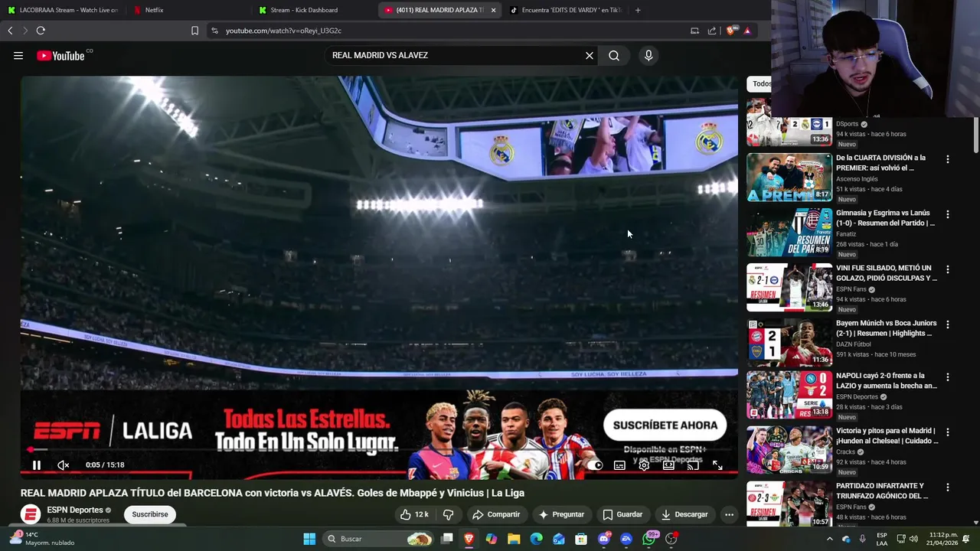
Task: Open WhatsApp from the taskbar
Action: tap(649, 539)
